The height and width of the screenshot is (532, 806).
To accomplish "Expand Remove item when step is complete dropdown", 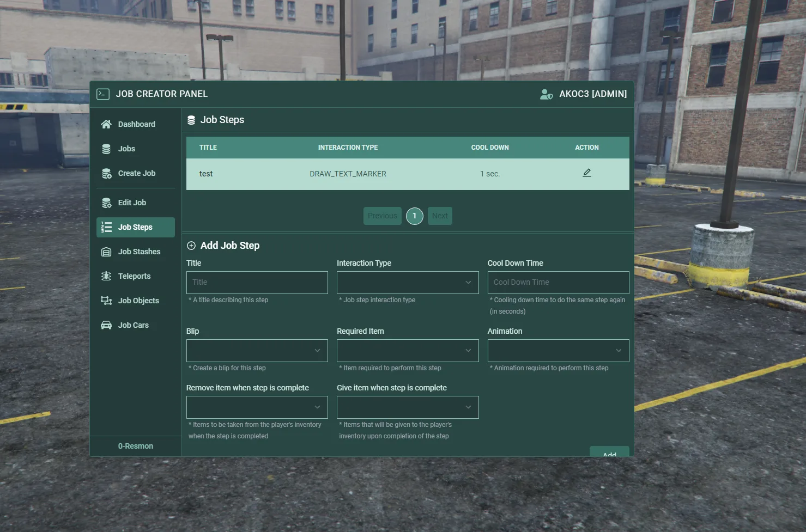I will tap(257, 407).
